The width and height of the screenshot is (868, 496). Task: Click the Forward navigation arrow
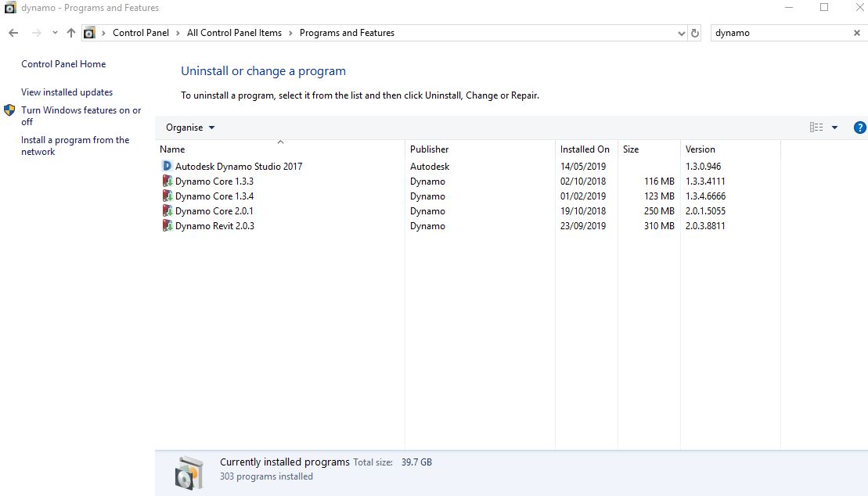pyautogui.click(x=37, y=33)
